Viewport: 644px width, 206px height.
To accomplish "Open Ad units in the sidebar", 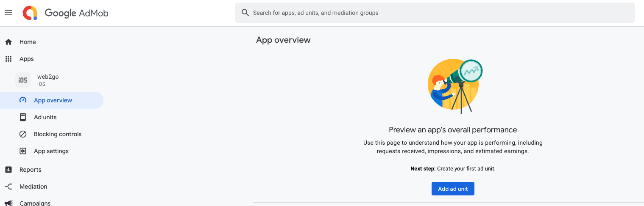I will tap(45, 117).
